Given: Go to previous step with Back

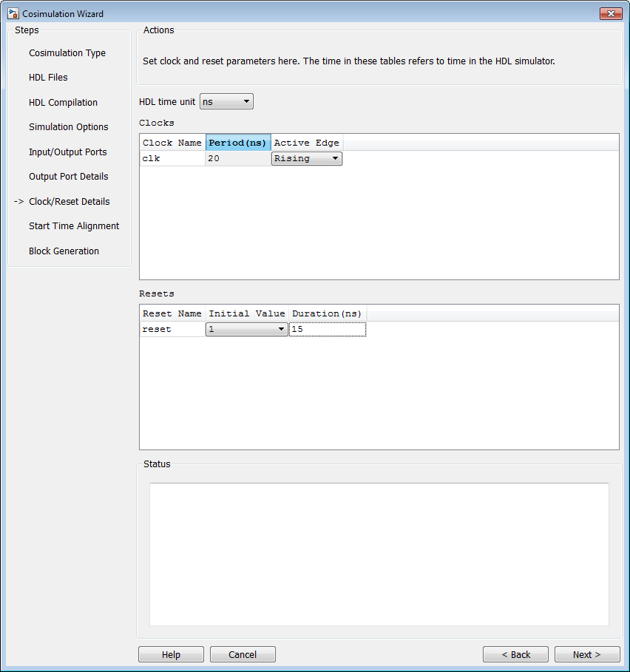Looking at the screenshot, I should [x=515, y=654].
